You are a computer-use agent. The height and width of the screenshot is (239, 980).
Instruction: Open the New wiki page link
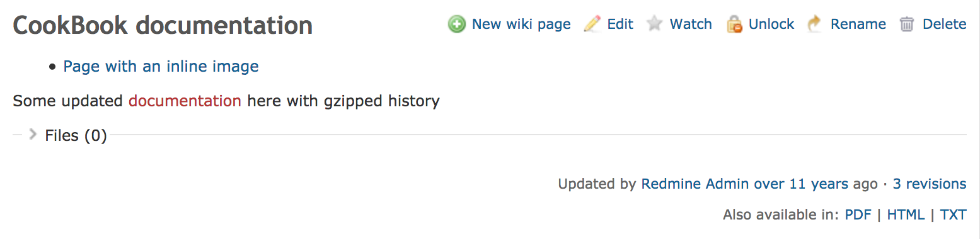(521, 25)
